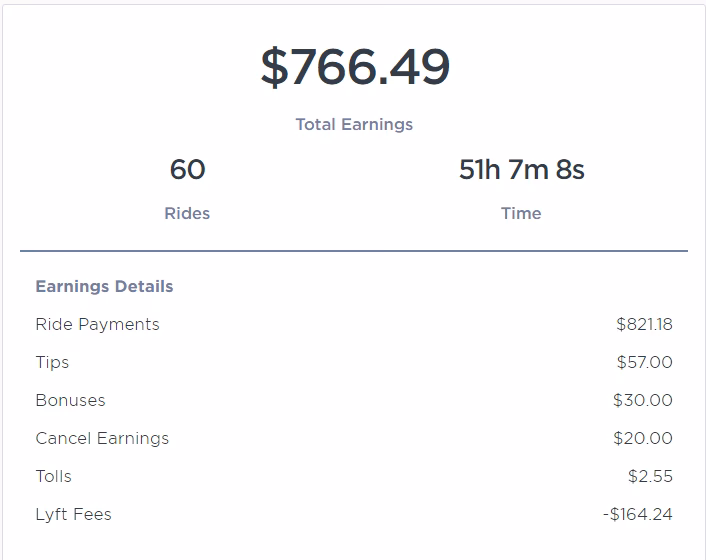Viewport: 706px width, 560px height.
Task: Click the $57.00 tips amount
Action: click(x=644, y=362)
